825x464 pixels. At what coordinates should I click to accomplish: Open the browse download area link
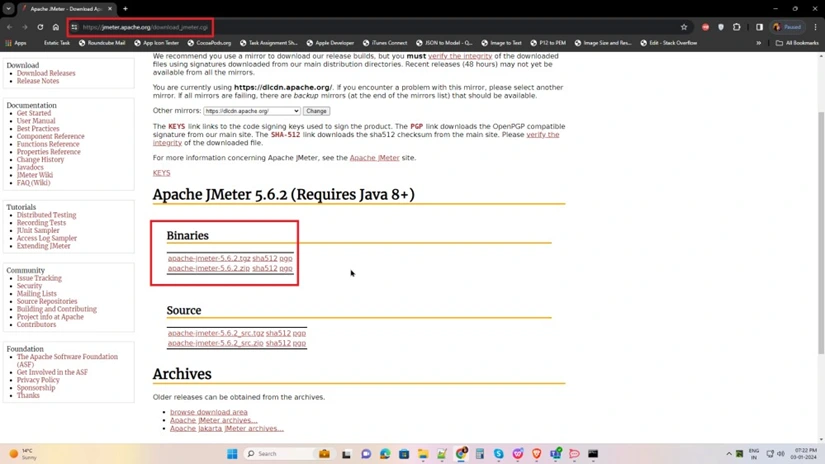click(x=209, y=412)
